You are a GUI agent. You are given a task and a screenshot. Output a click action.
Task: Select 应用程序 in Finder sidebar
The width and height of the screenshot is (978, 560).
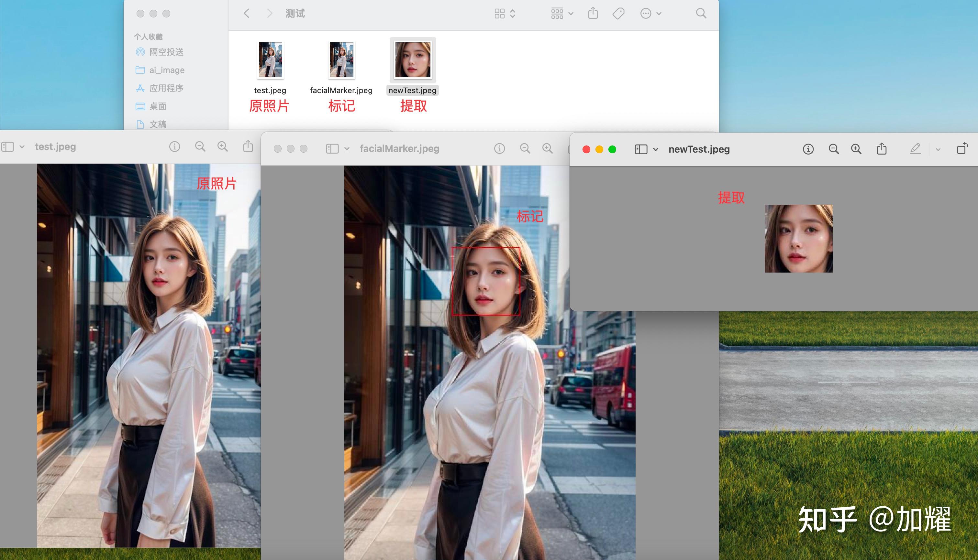click(166, 88)
